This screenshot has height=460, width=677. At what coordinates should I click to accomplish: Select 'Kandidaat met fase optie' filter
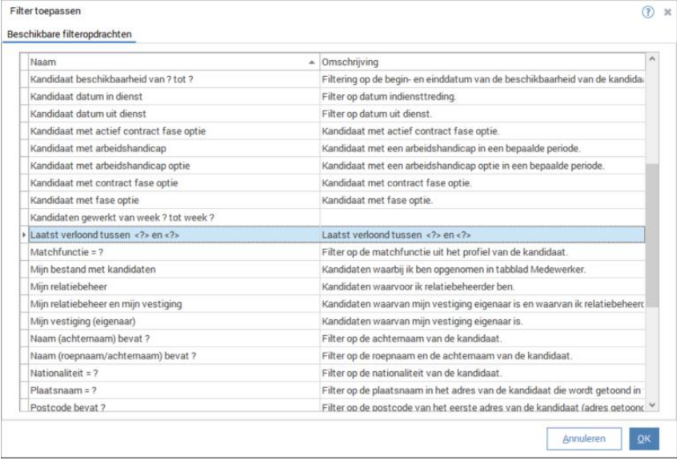[x=86, y=200]
